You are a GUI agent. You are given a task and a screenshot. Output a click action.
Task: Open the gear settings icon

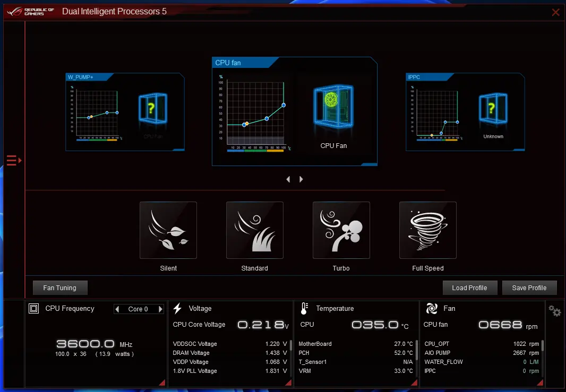point(554,310)
